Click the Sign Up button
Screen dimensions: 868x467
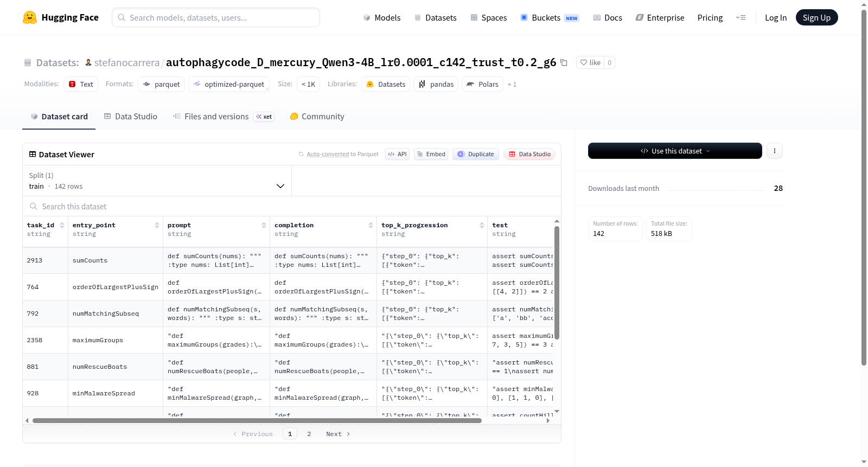pyautogui.click(x=816, y=17)
